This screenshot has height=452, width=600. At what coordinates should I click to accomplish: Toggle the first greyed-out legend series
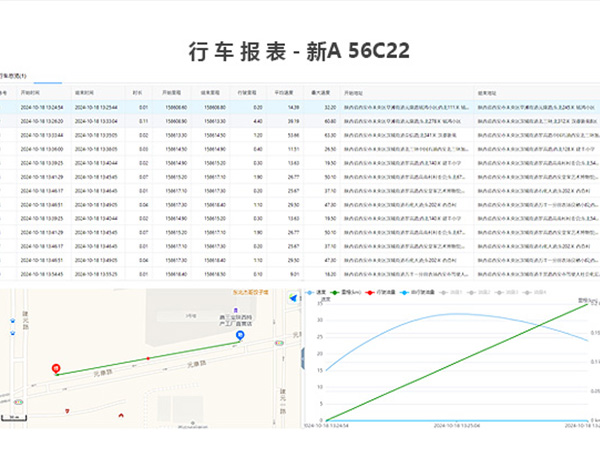(x=451, y=292)
